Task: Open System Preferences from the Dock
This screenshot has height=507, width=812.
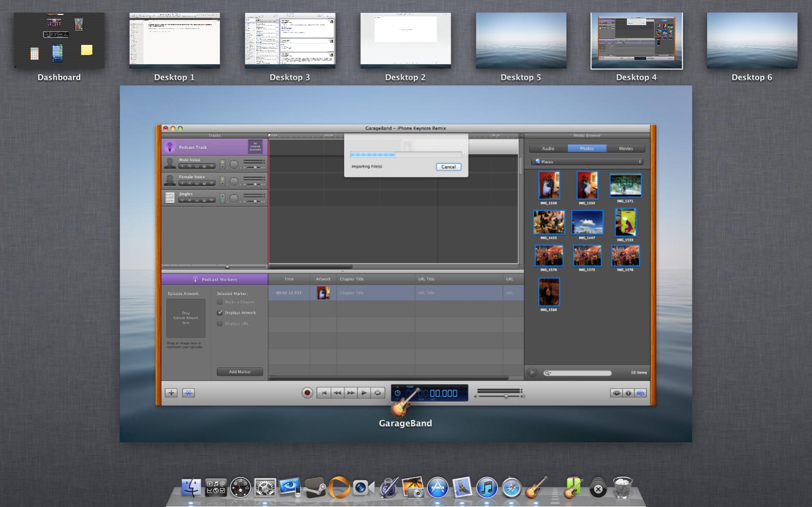Action: pyautogui.click(x=265, y=488)
